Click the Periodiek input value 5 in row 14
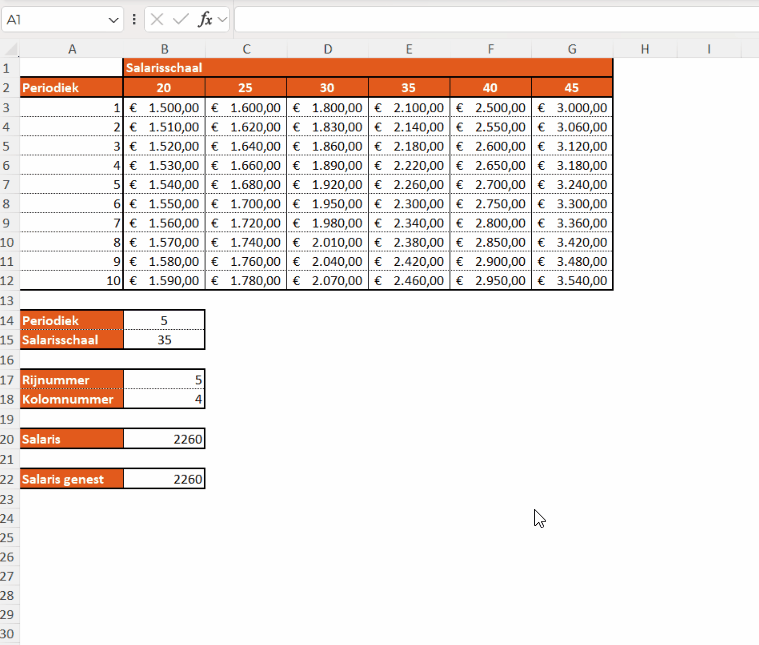The height and width of the screenshot is (645, 759). coord(164,321)
